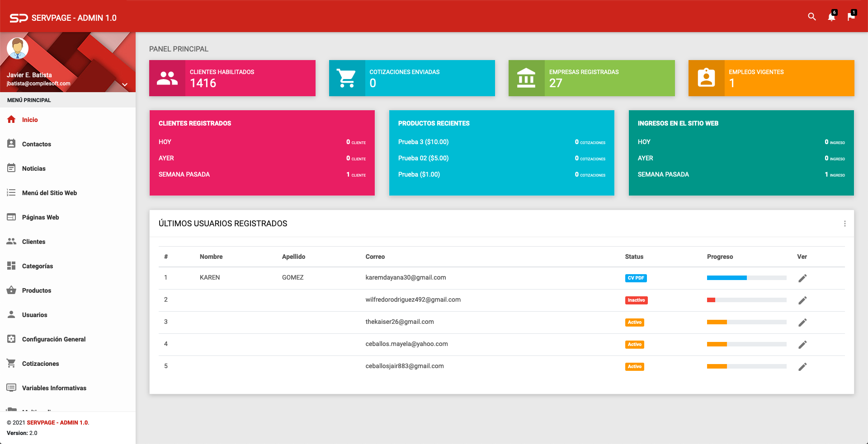Click the pencil edit icon for KAREN GOMEZ
This screenshot has height=444, width=868.
(802, 278)
